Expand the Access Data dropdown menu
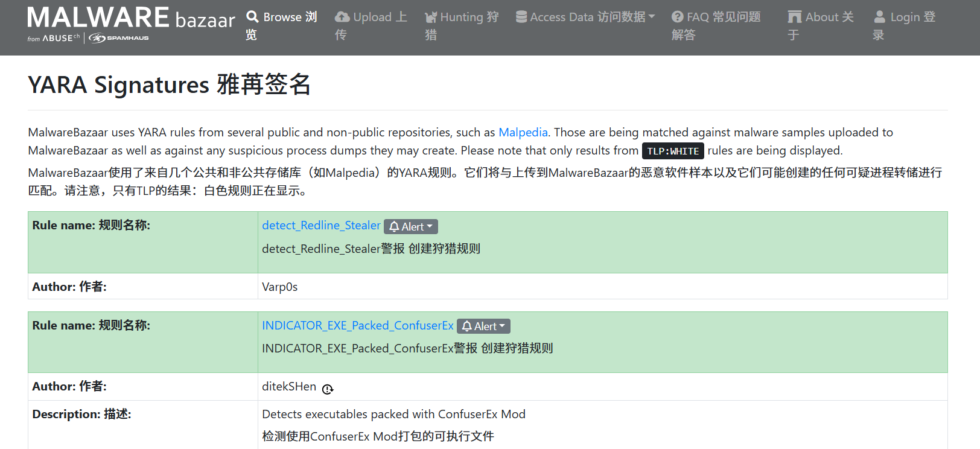The height and width of the screenshot is (449, 980). (585, 17)
